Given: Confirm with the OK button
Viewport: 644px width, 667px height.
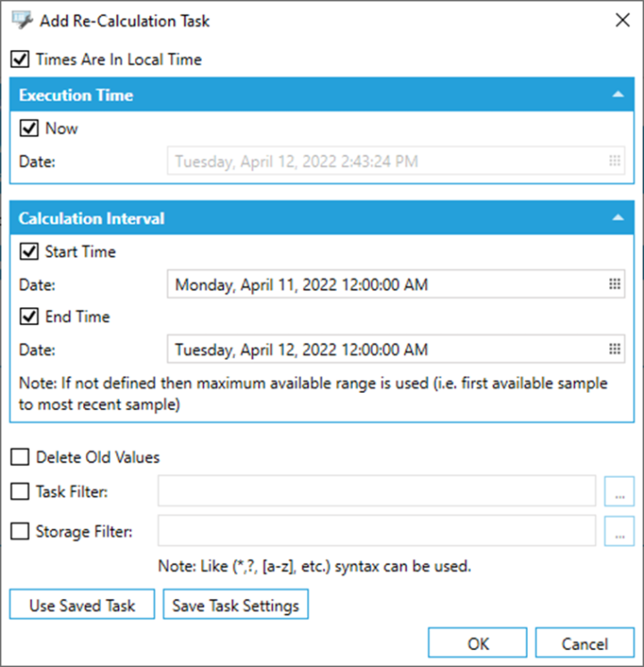Looking at the screenshot, I should click(478, 643).
